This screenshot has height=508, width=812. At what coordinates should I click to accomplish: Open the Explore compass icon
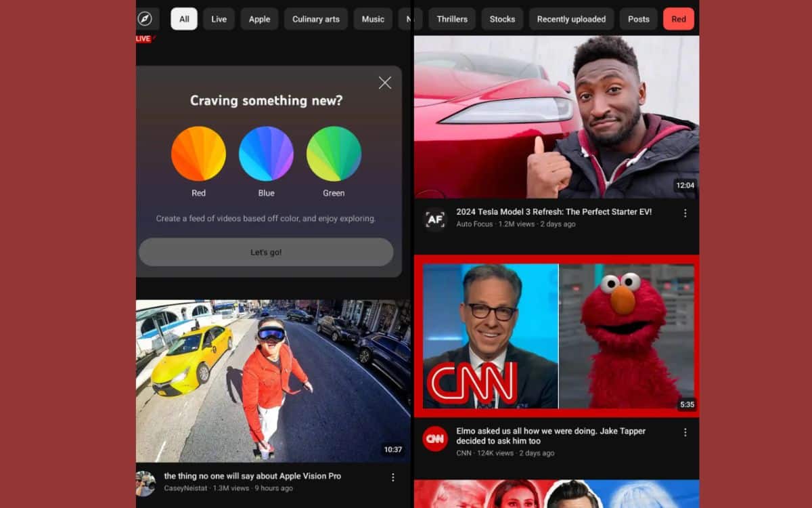pos(145,19)
